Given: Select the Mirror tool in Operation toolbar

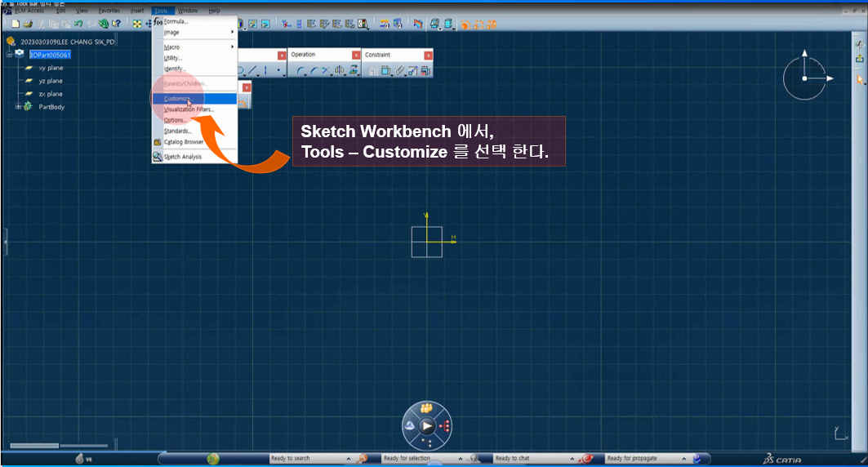Looking at the screenshot, I should tap(340, 71).
